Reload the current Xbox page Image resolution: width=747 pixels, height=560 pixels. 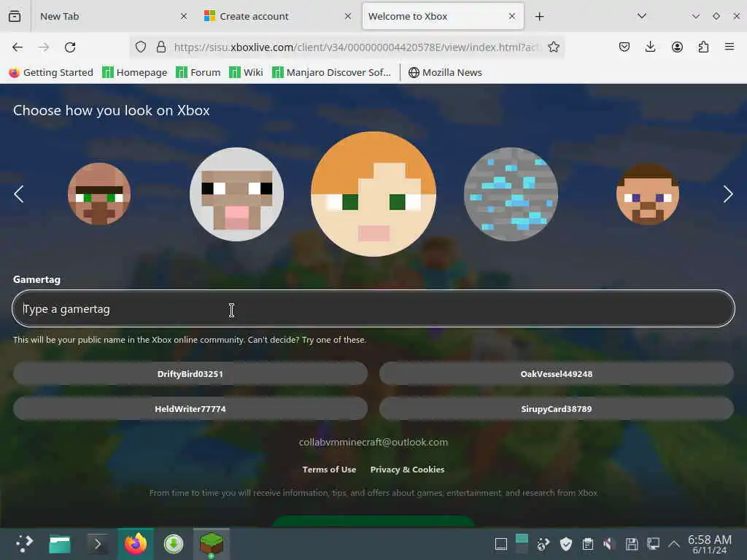tap(70, 47)
